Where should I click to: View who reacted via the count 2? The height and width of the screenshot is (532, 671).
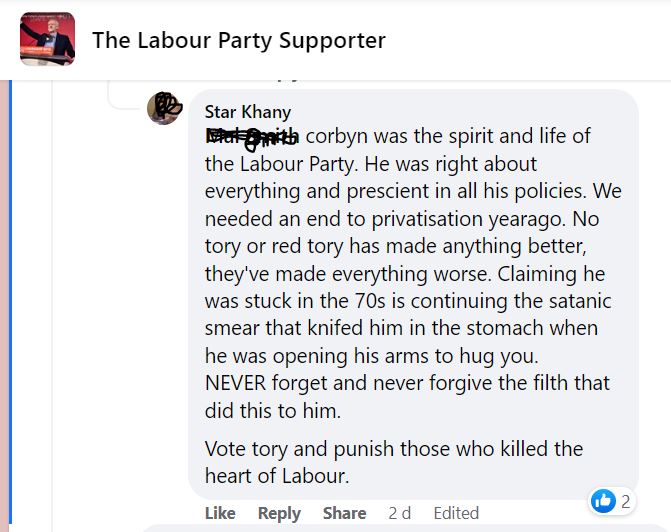coord(626,501)
